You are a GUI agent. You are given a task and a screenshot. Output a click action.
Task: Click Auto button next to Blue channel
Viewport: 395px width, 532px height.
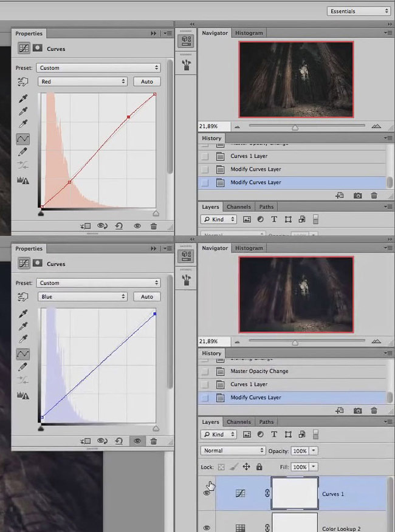click(146, 296)
